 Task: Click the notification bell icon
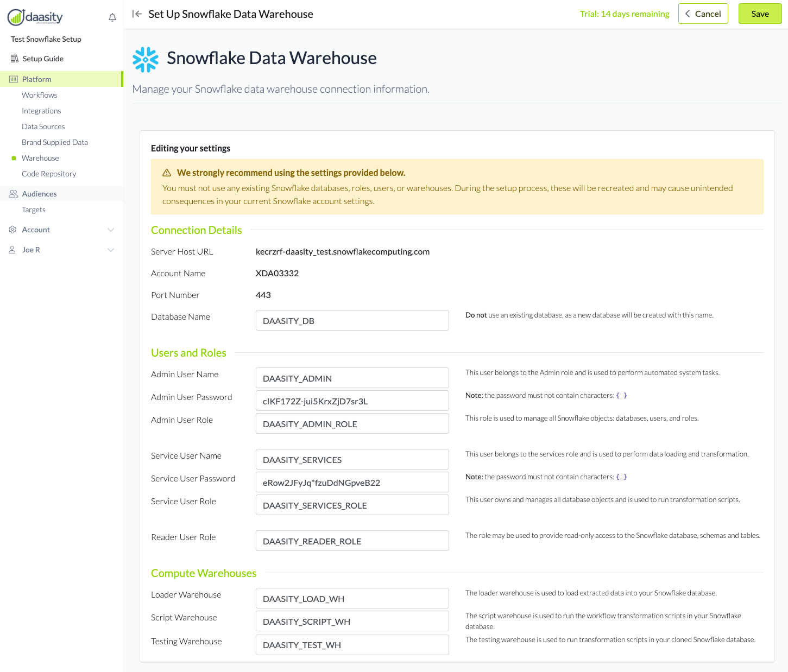point(112,17)
